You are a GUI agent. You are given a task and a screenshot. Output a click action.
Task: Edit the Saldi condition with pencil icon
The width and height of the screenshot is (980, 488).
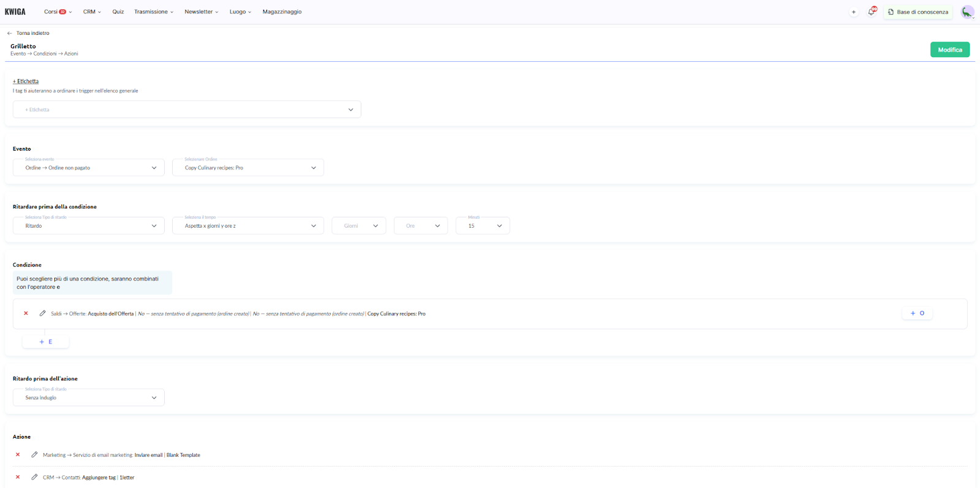tap(42, 313)
